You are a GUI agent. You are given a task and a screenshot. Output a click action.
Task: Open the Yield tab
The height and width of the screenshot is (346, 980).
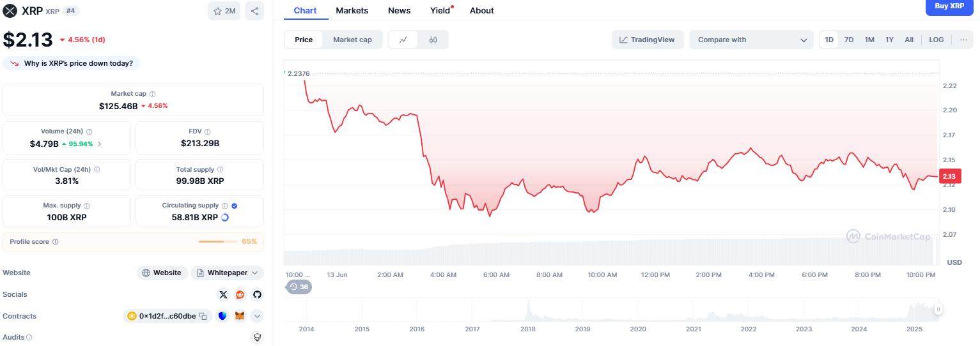tap(440, 10)
